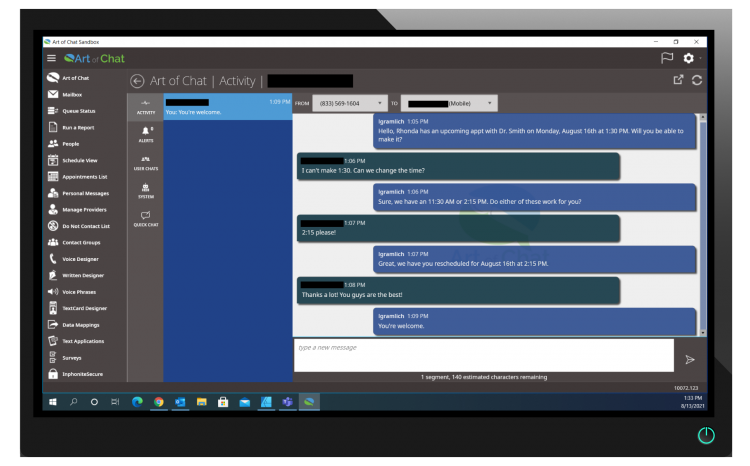Viewport: 750px width, 466px height.
Task: Open Mailbox in the sidebar
Action: point(72,95)
